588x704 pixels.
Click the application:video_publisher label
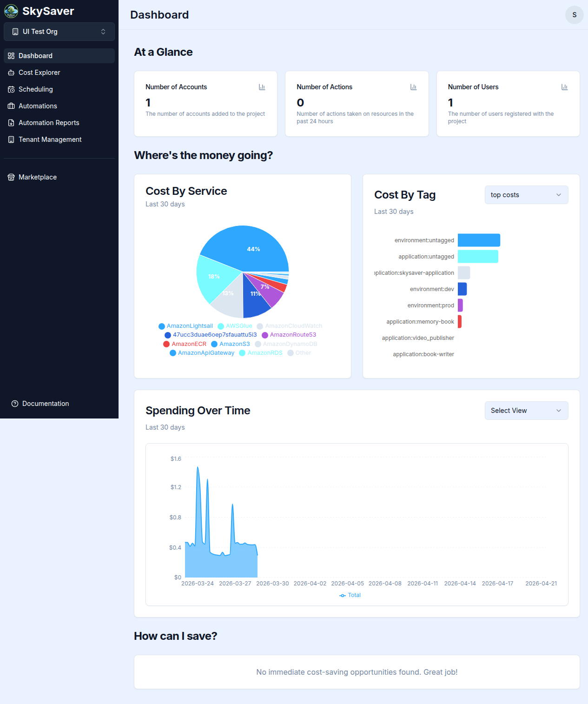point(418,338)
